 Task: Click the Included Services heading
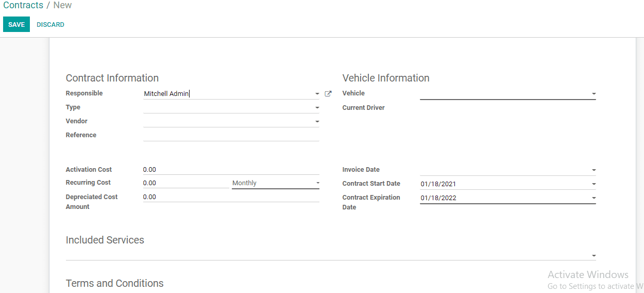105,240
